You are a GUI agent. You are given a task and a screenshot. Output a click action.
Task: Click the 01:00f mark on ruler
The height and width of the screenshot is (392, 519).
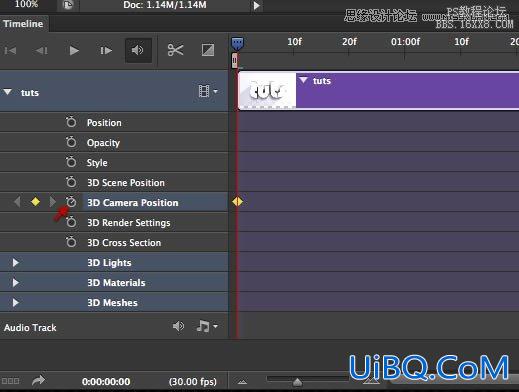click(x=405, y=42)
